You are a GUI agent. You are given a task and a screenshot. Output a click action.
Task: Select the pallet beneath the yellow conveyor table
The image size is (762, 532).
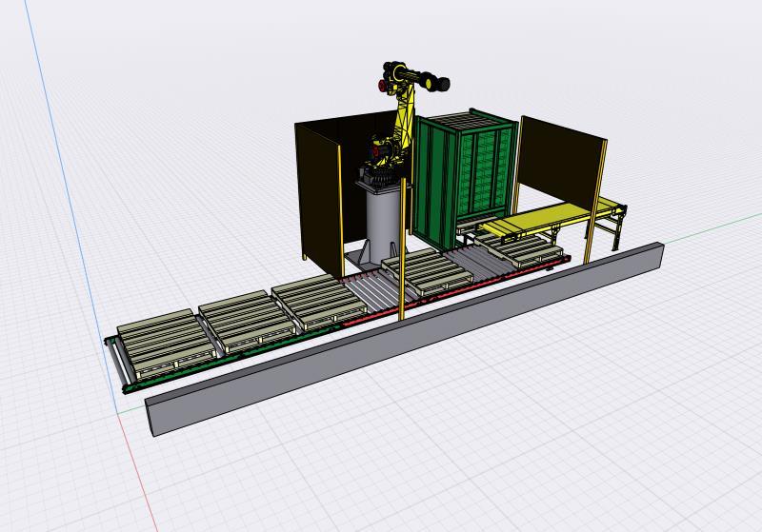click(522, 251)
